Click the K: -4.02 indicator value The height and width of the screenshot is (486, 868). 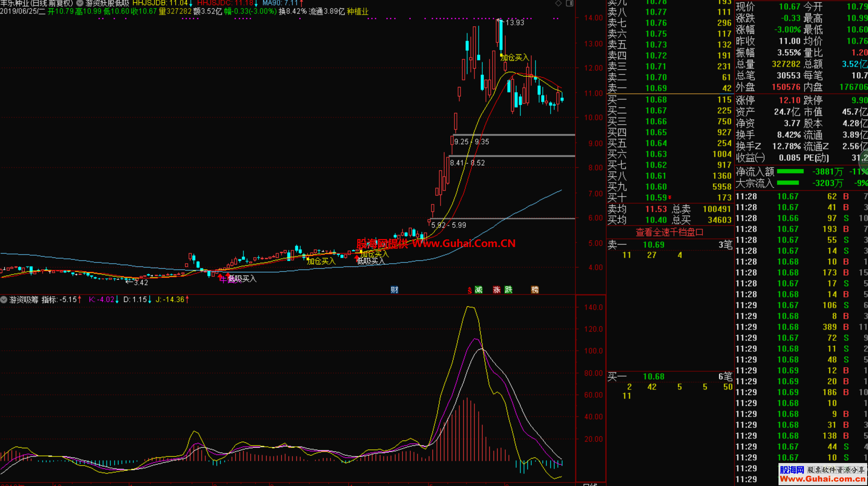pyautogui.click(x=104, y=299)
